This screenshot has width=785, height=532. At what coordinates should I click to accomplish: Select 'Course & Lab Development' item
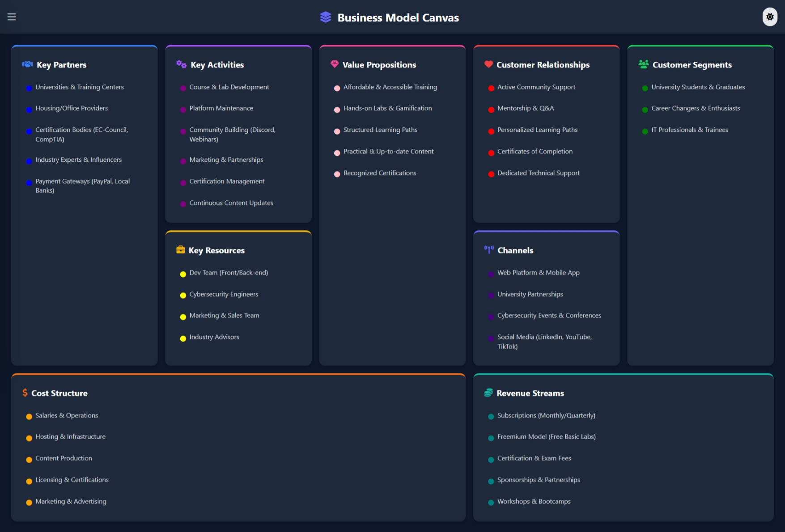tap(229, 87)
